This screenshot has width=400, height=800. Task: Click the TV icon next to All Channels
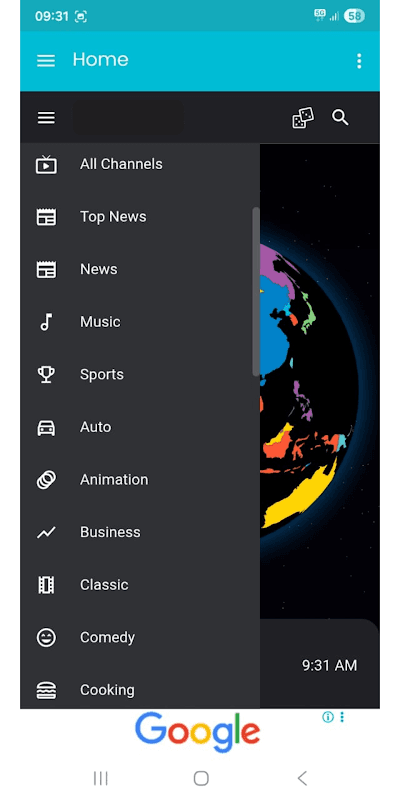46,164
